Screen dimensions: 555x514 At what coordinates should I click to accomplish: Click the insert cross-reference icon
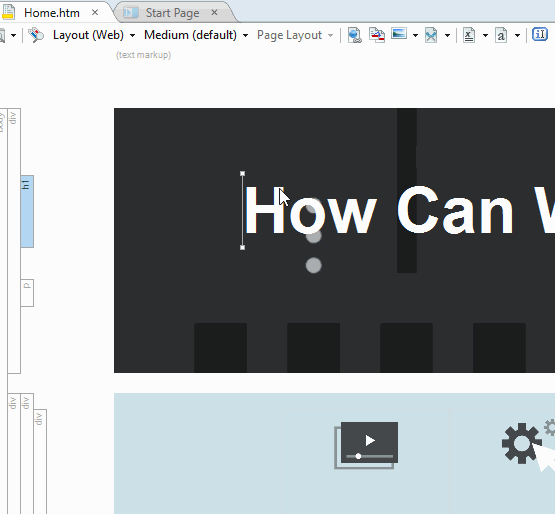coord(377,35)
